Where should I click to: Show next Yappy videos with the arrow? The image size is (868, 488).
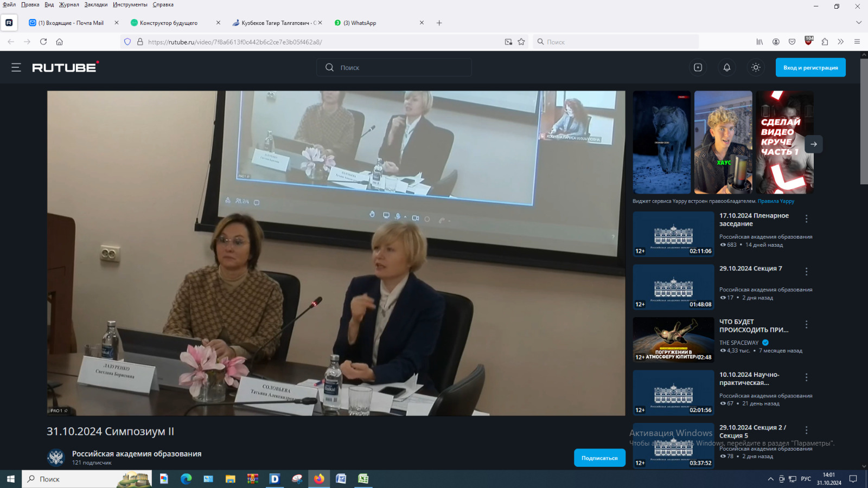(813, 144)
